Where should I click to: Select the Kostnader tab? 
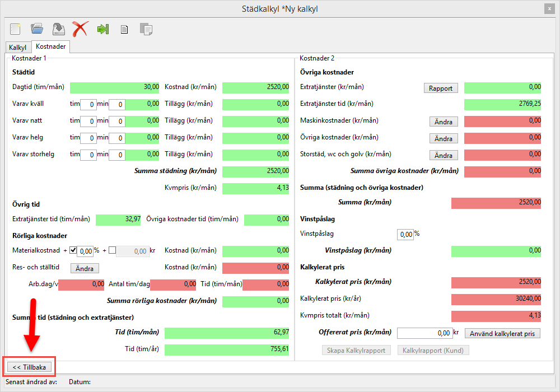(x=50, y=47)
